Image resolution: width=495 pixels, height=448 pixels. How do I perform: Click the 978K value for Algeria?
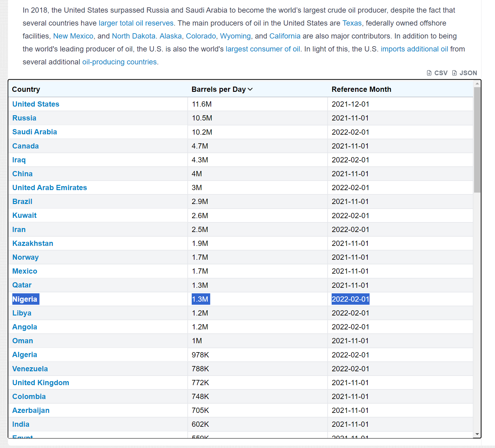click(200, 355)
